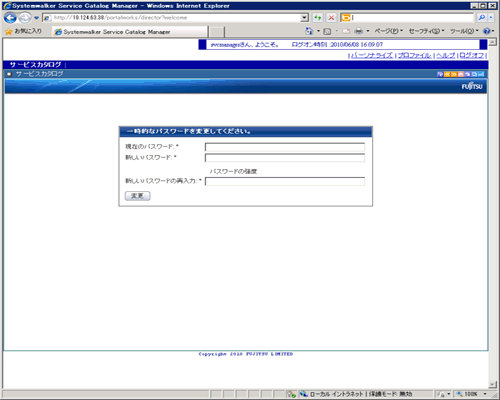Click the orange double-right arrow portlet icon

[x=454, y=74]
